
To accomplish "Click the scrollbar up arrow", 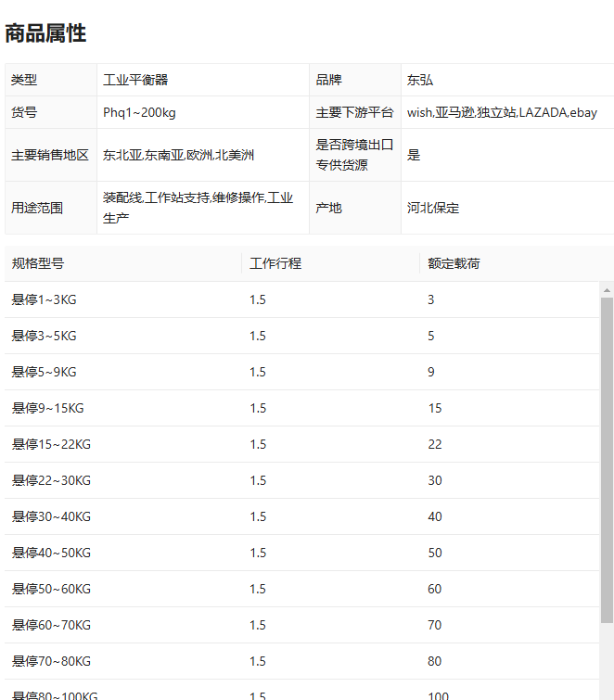I will [607, 290].
